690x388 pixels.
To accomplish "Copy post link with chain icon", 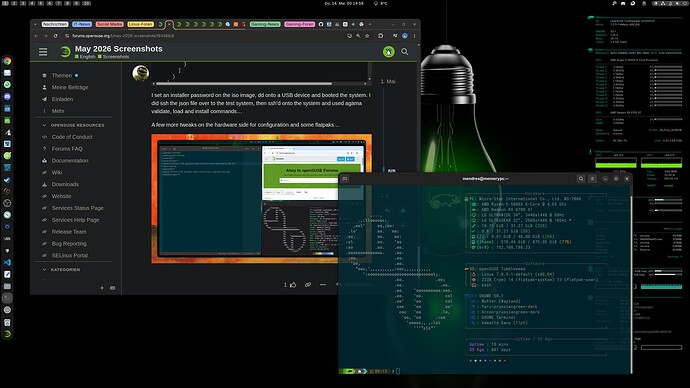I will tap(308, 285).
